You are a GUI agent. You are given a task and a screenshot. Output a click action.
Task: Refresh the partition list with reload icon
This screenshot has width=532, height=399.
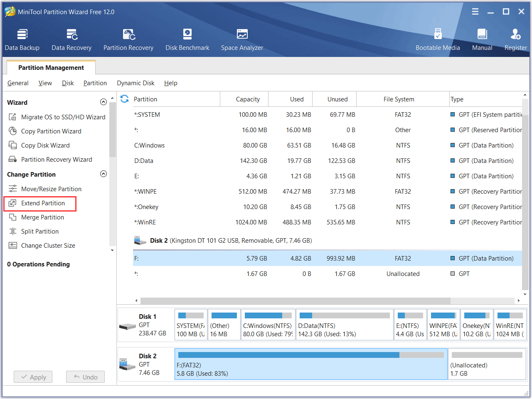pyautogui.click(x=124, y=99)
